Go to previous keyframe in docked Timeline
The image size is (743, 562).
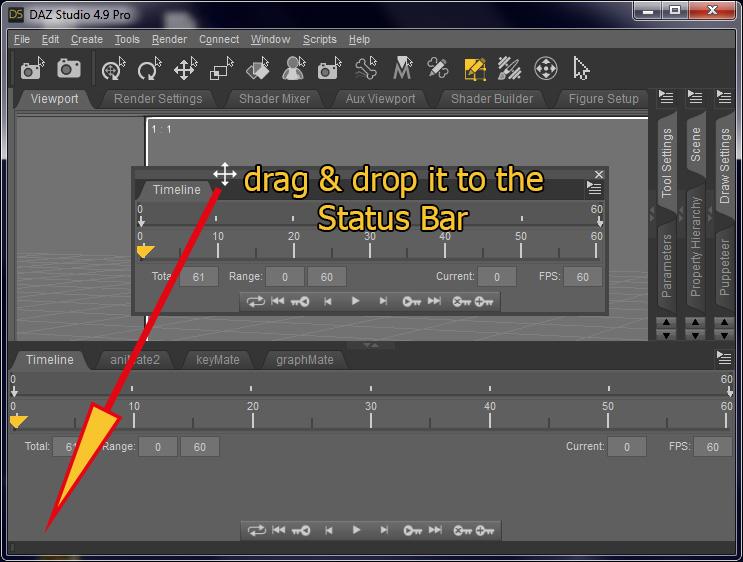(300, 530)
